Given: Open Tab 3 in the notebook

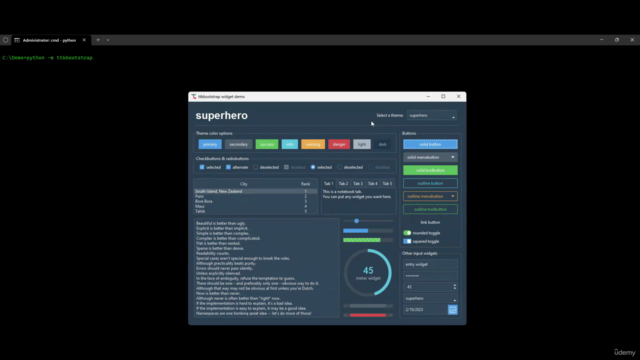Looking at the screenshot, I should (358, 184).
